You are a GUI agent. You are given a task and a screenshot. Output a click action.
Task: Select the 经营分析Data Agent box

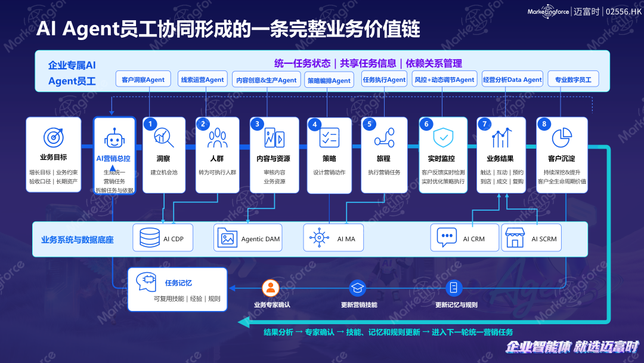[x=512, y=79]
